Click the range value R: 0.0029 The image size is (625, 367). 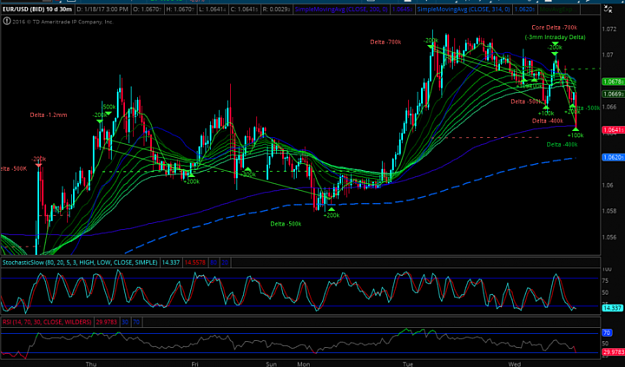[276, 9]
